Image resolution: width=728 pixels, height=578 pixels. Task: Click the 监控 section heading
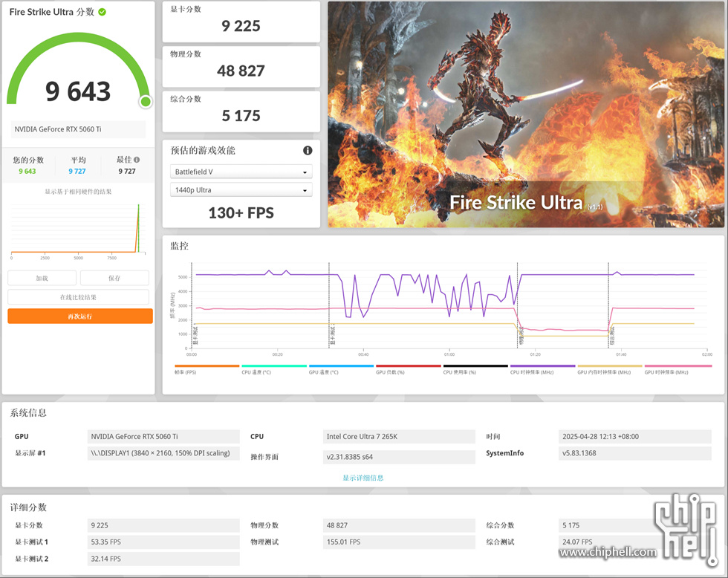(179, 246)
